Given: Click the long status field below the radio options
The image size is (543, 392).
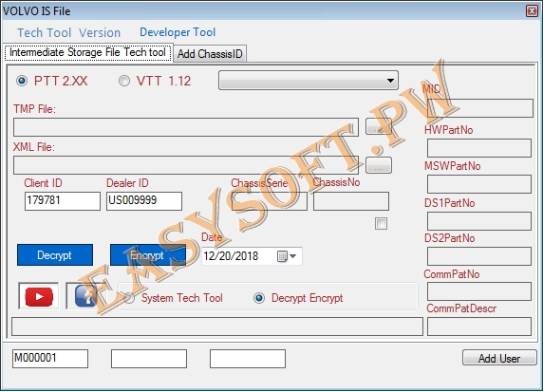Looking at the screenshot, I should (217, 327).
